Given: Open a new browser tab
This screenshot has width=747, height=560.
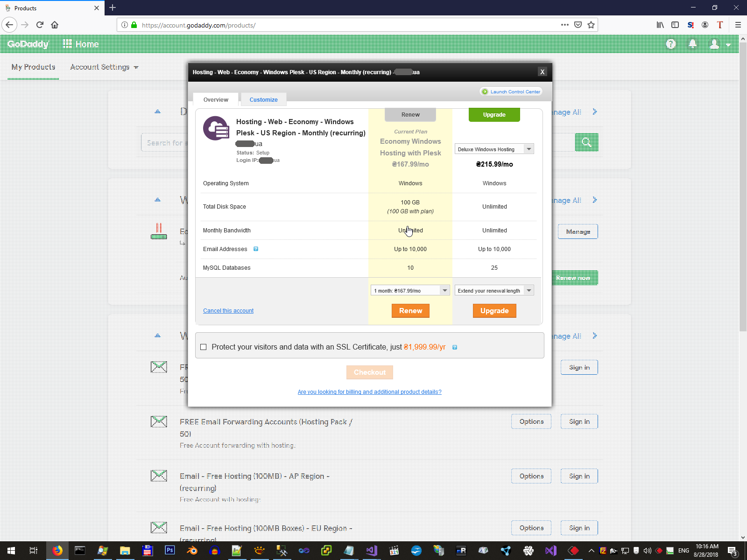Looking at the screenshot, I should coord(113,7).
